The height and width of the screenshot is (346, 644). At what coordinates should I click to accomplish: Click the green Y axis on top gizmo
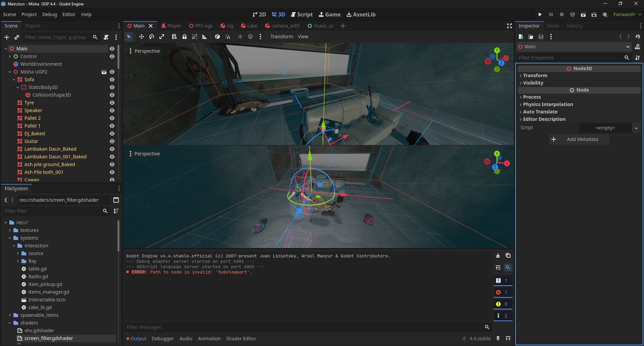497,50
